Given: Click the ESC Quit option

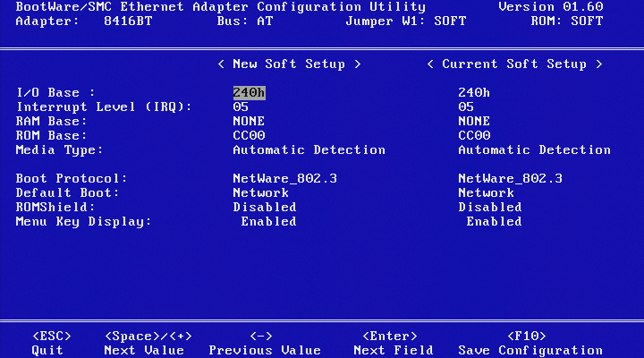Looking at the screenshot, I should [x=51, y=343].
